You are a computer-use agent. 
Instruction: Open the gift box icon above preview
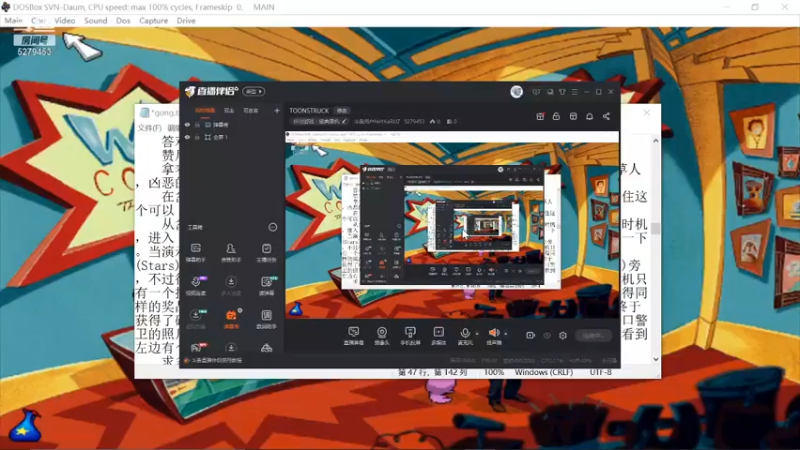[540, 116]
